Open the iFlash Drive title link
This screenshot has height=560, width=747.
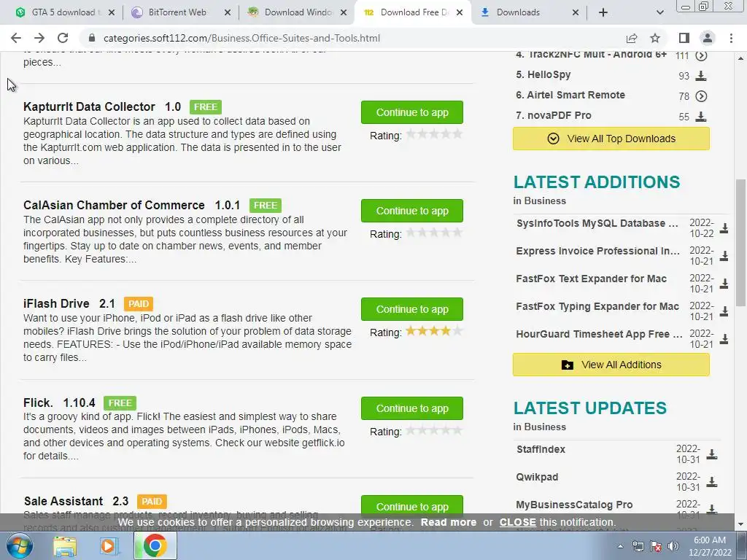click(56, 304)
